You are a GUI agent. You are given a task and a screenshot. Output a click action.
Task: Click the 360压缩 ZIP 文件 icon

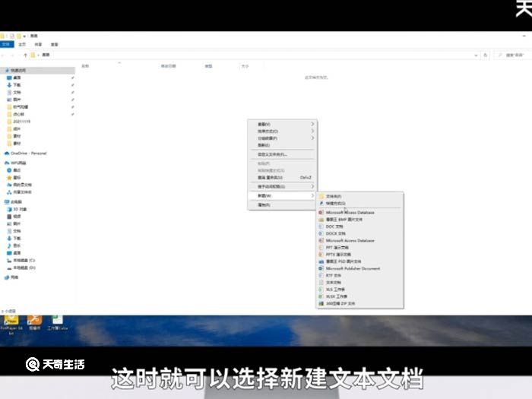pos(321,304)
